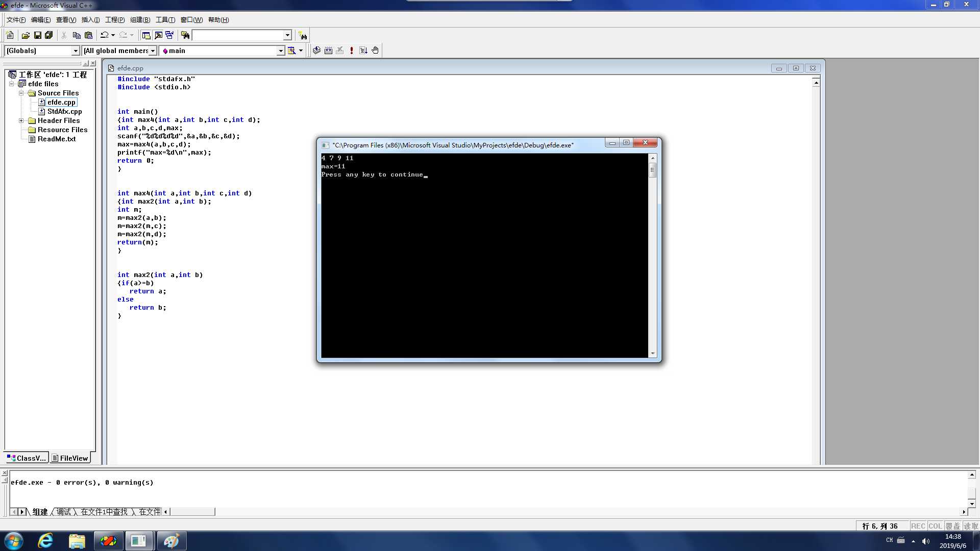Open the Window List icon
Viewport: 980px width, 551px height.
coord(169,35)
